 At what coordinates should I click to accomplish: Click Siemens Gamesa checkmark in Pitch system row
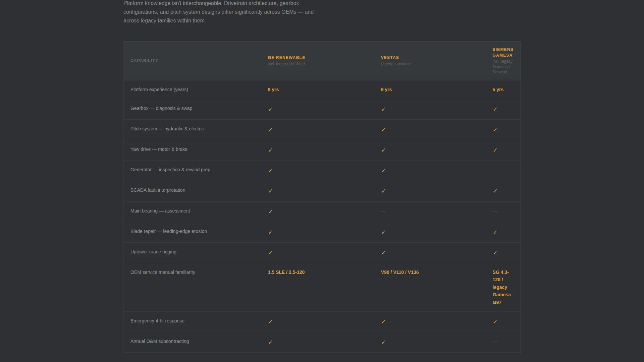[495, 130]
